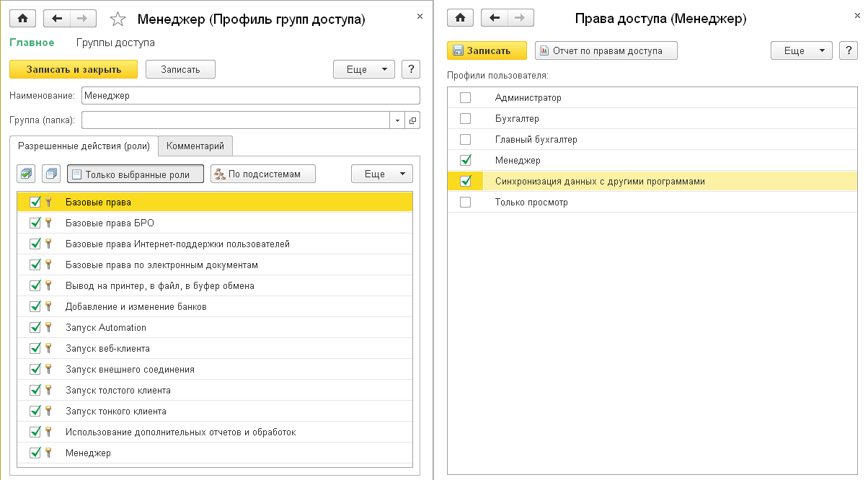Uncheck the Менеджер profile in user profiles
Screen dimensions: 868x480
point(465,160)
